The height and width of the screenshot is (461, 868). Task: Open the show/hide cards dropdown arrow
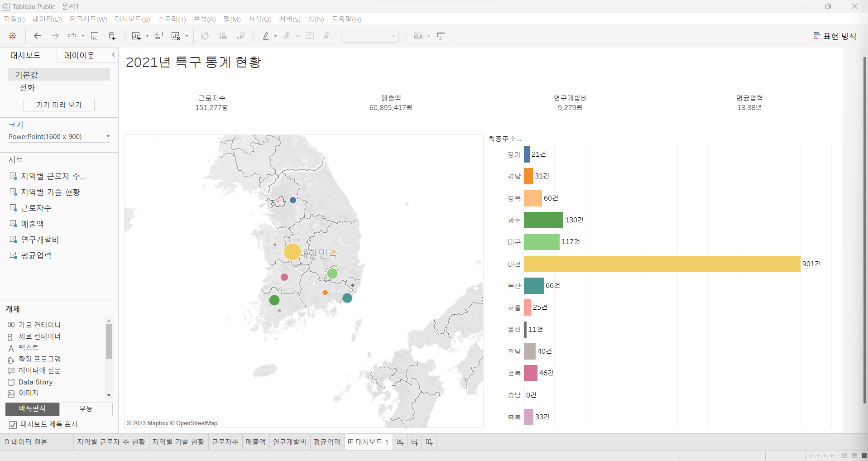click(428, 36)
